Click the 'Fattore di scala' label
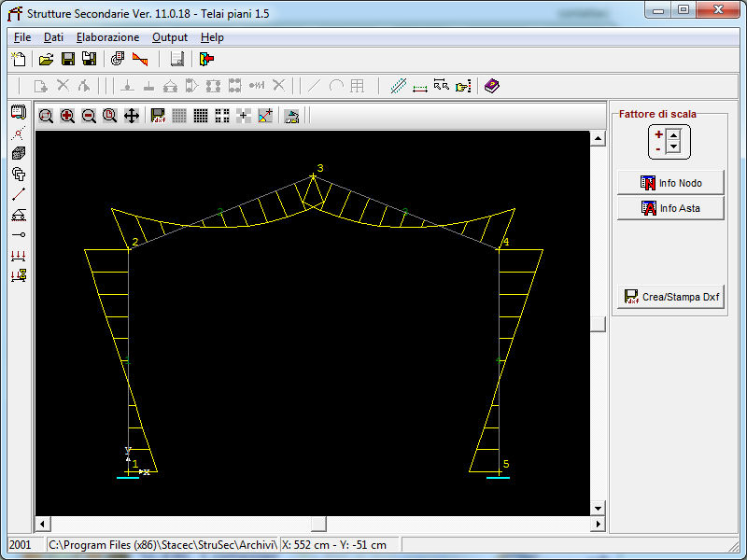Screen dimensions: 747x560 [x=657, y=114]
